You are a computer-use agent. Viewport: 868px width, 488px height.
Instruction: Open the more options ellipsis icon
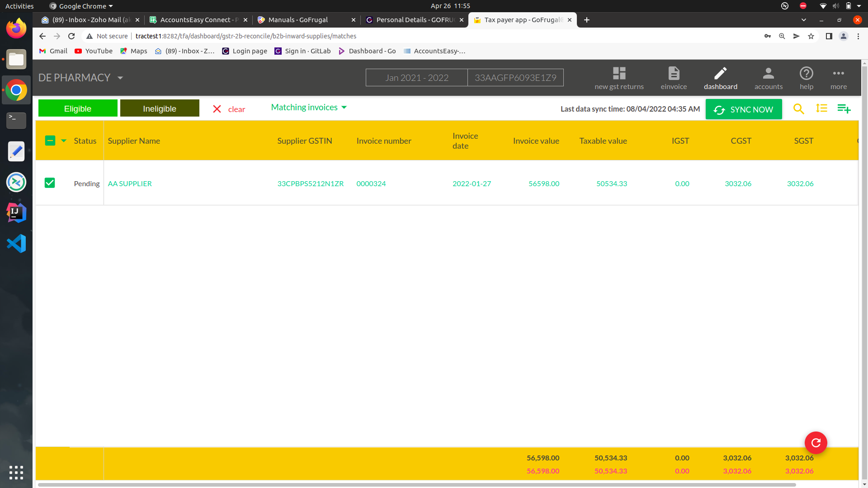(x=838, y=78)
